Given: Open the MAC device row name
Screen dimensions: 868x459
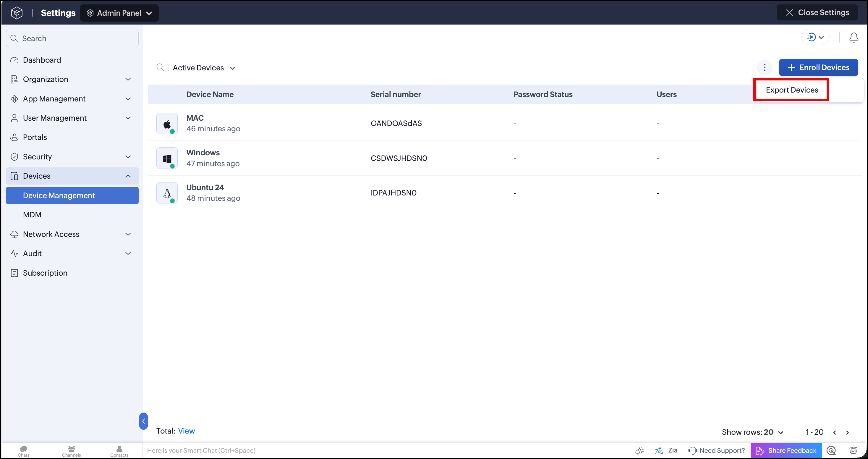Looking at the screenshot, I should 195,118.
